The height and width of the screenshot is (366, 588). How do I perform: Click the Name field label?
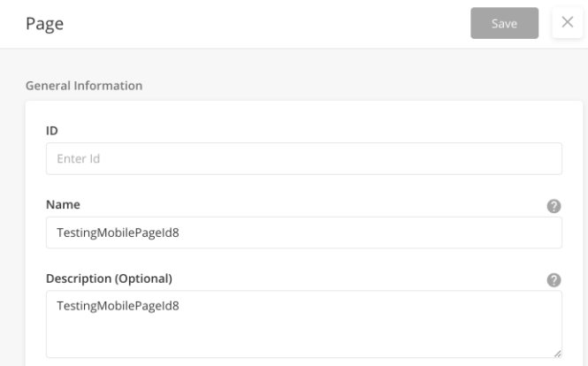point(63,204)
